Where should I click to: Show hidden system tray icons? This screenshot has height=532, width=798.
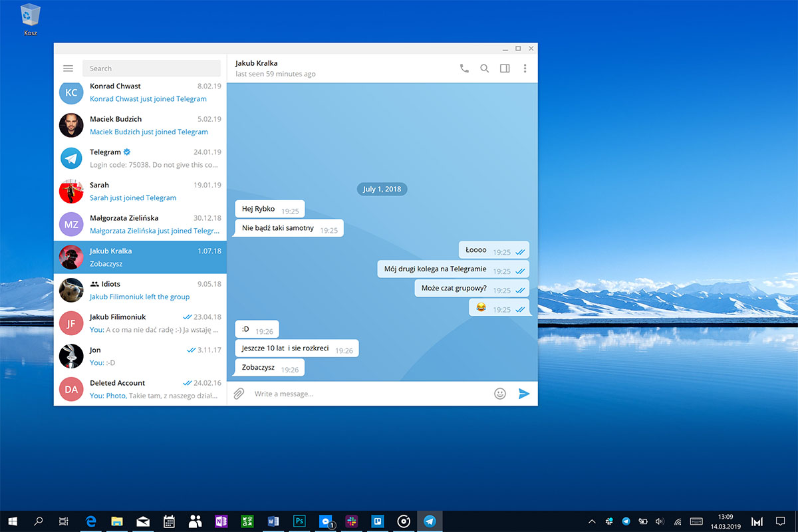pyautogui.click(x=592, y=522)
